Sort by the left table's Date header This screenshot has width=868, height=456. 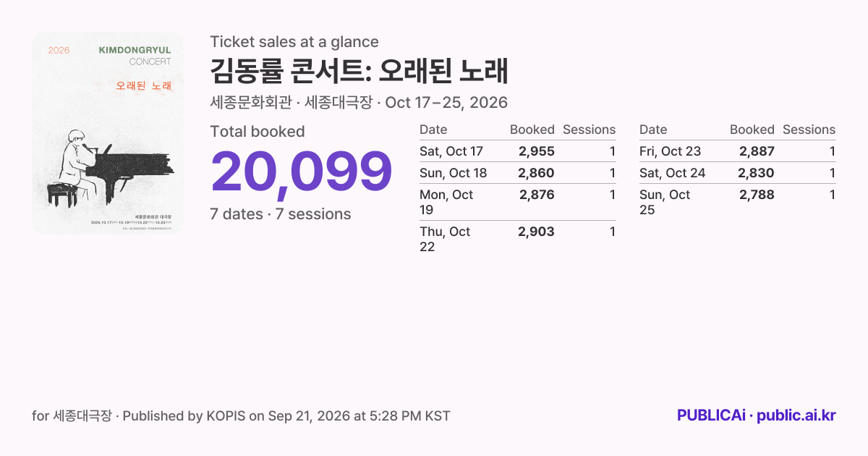[433, 130]
